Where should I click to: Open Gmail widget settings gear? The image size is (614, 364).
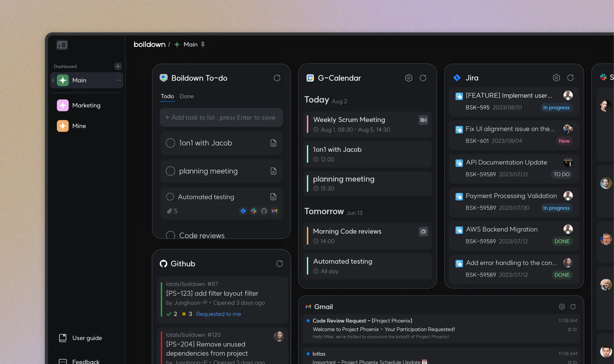(562, 307)
